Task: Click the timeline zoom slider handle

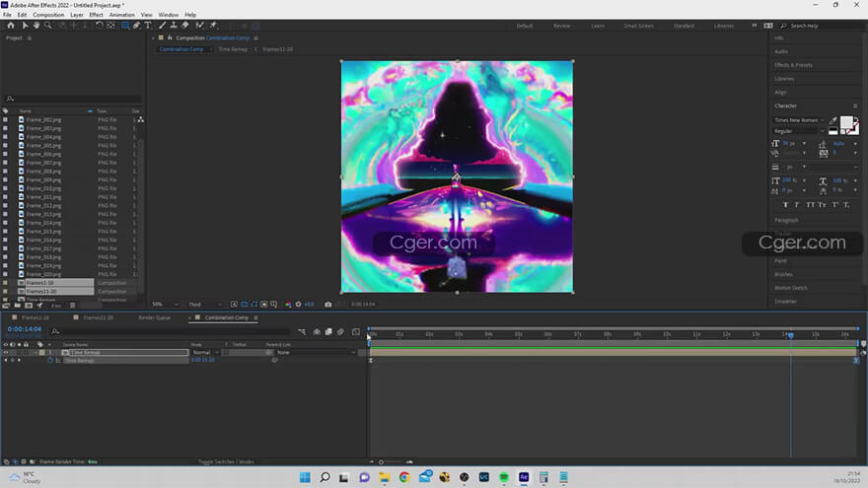Action: (x=381, y=462)
